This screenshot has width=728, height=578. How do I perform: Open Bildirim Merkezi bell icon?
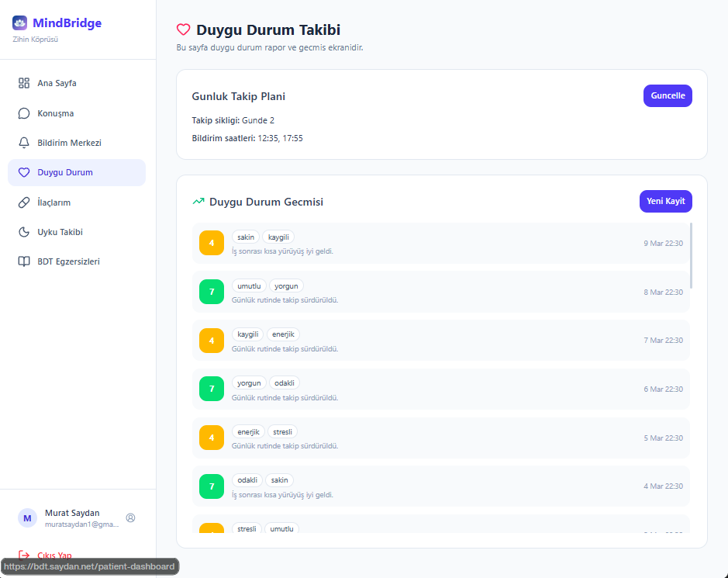click(24, 143)
